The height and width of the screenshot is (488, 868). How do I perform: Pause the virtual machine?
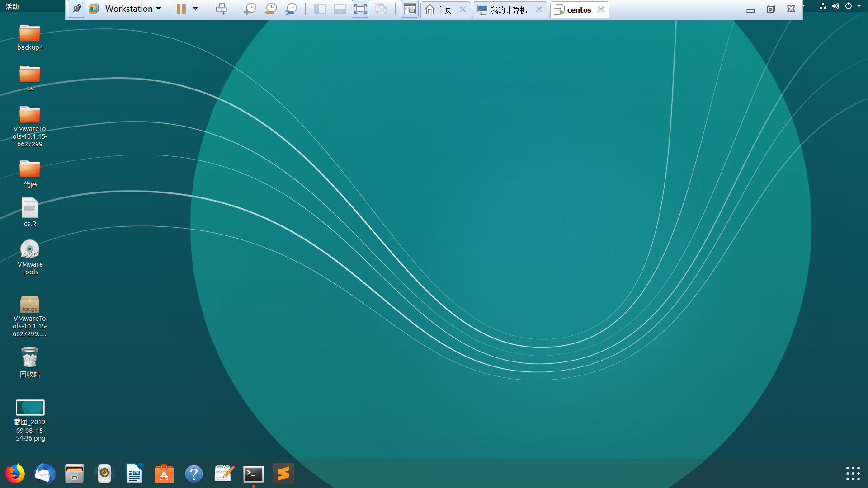(x=181, y=9)
